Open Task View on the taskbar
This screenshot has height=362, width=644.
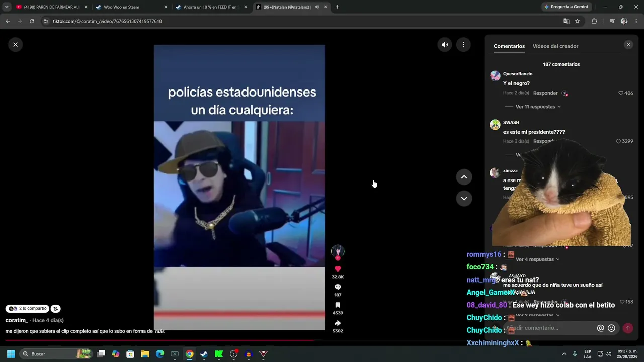[x=101, y=354]
